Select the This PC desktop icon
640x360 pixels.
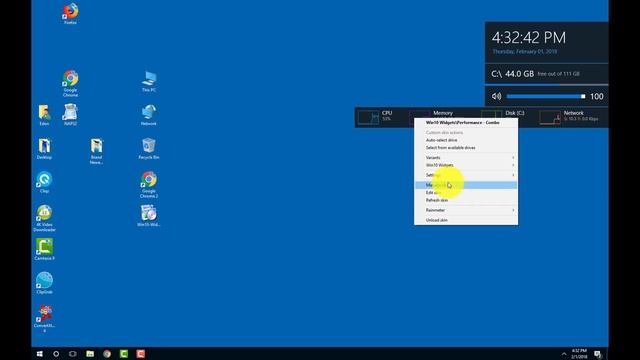point(149,81)
